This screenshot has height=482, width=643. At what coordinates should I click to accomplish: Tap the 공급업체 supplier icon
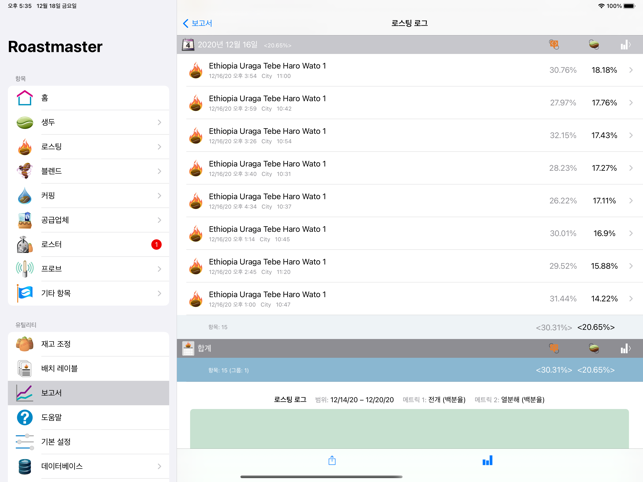coord(25,220)
